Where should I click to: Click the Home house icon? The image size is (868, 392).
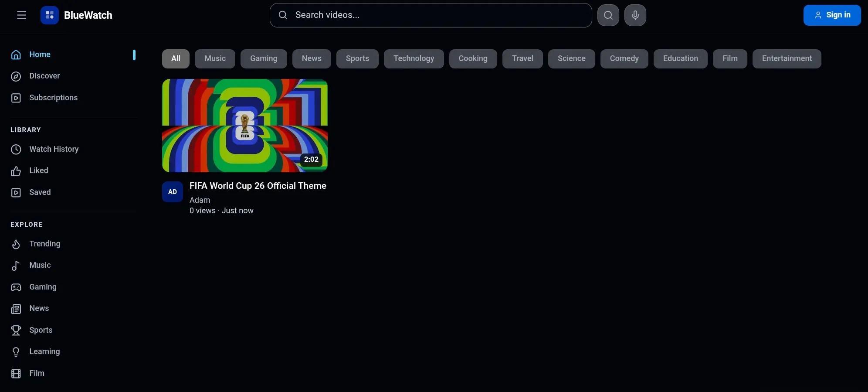16,55
